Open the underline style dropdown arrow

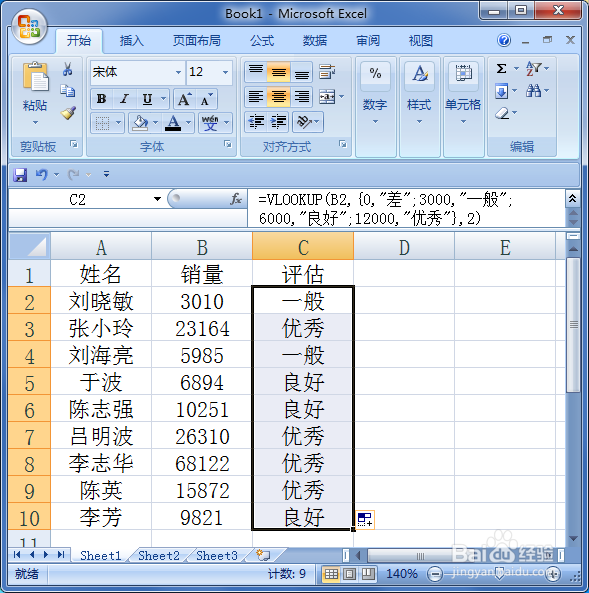tap(163, 99)
